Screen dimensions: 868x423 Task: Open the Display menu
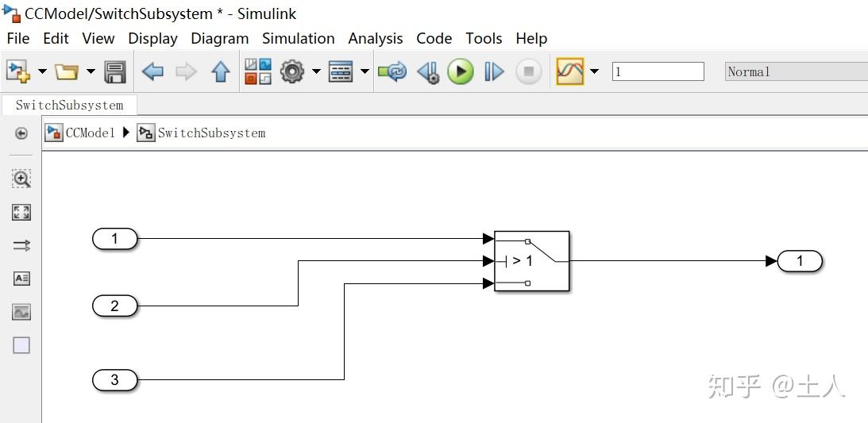pos(152,39)
